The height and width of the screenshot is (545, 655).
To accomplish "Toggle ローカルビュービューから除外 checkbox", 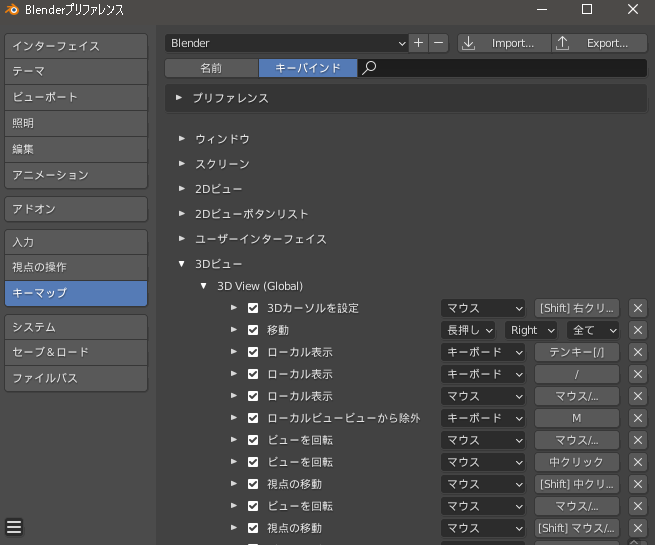I will pyautogui.click(x=253, y=418).
